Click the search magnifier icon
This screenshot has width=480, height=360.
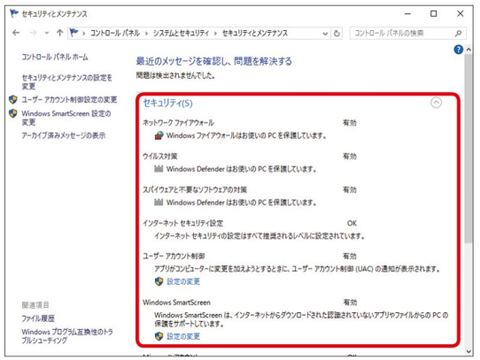(x=458, y=33)
